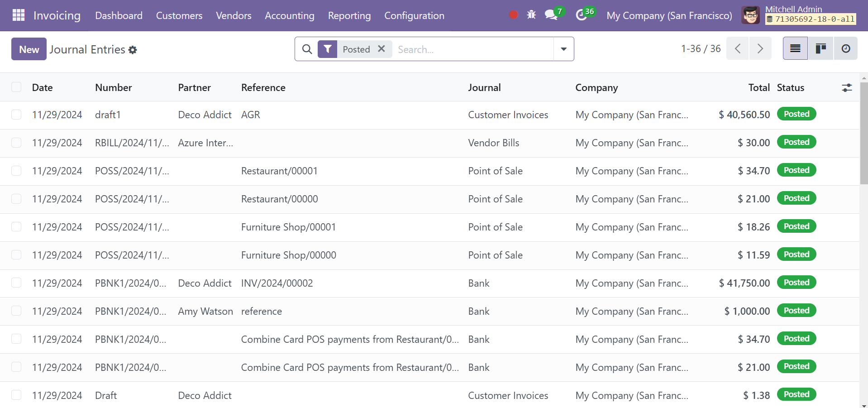Focus the Search... input field
Screen dimensions: 868x408
coord(473,49)
